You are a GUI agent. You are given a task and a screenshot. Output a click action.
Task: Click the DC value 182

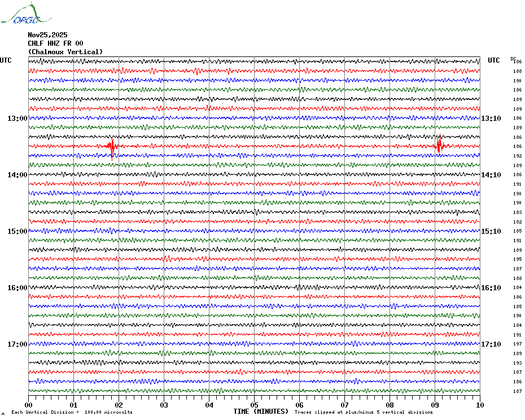click(x=518, y=222)
